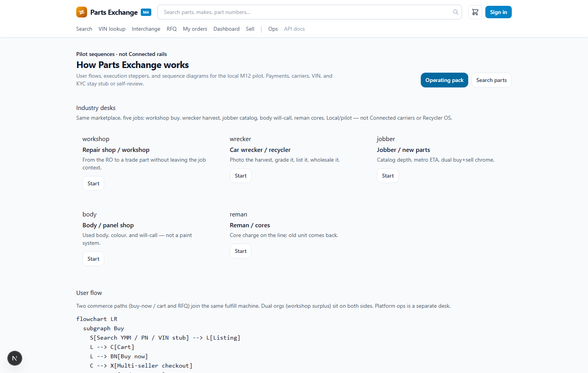This screenshot has height=373, width=588.
Task: Click 'Pilot sequences · not Connected rails' text
Action: 121,54
